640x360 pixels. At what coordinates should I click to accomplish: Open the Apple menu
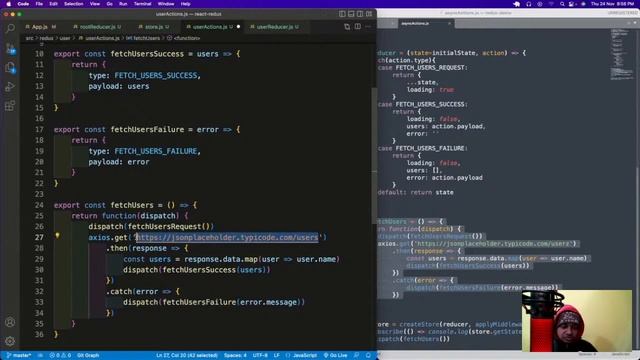coord(9,4)
